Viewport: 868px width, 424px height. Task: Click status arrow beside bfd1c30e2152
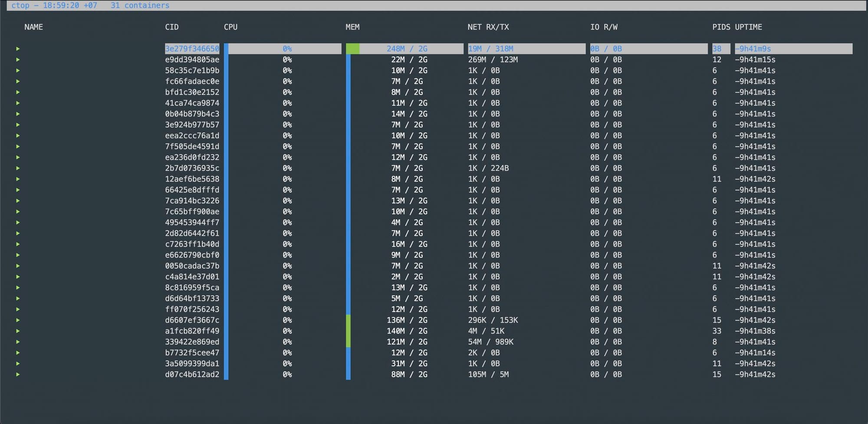pos(18,92)
